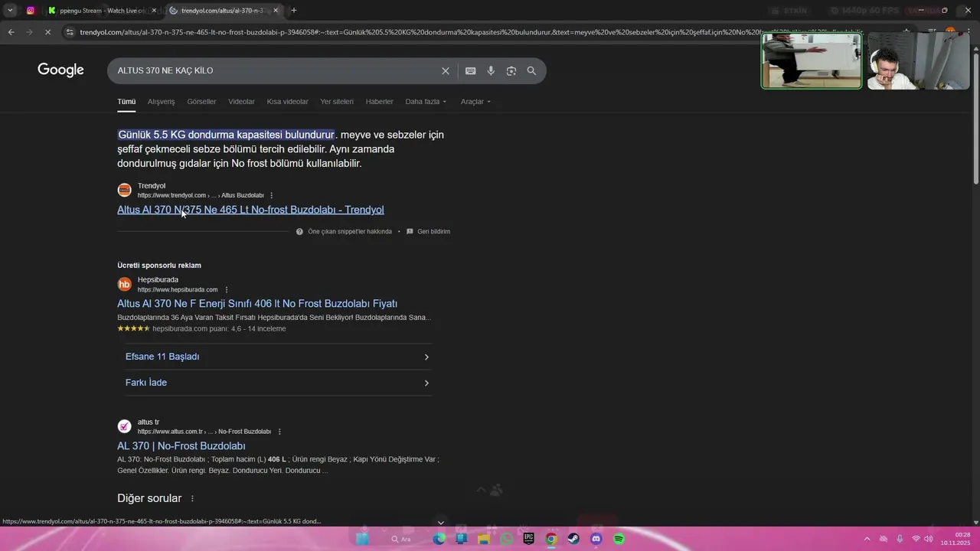The image size is (980, 551).
Task: Expand the Araçlar dropdown
Action: pos(475,102)
